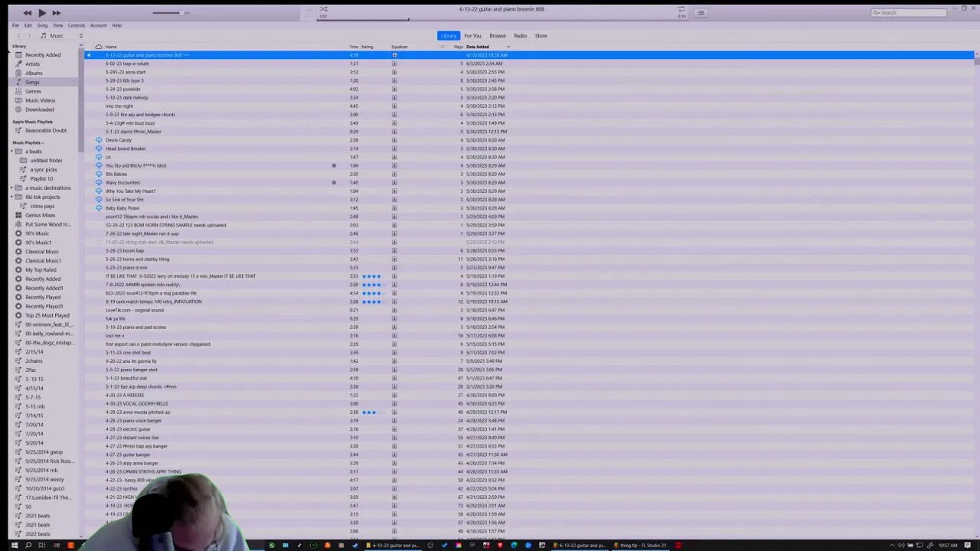
Task: Click the Next track fast-forward button
Action: 56,12
